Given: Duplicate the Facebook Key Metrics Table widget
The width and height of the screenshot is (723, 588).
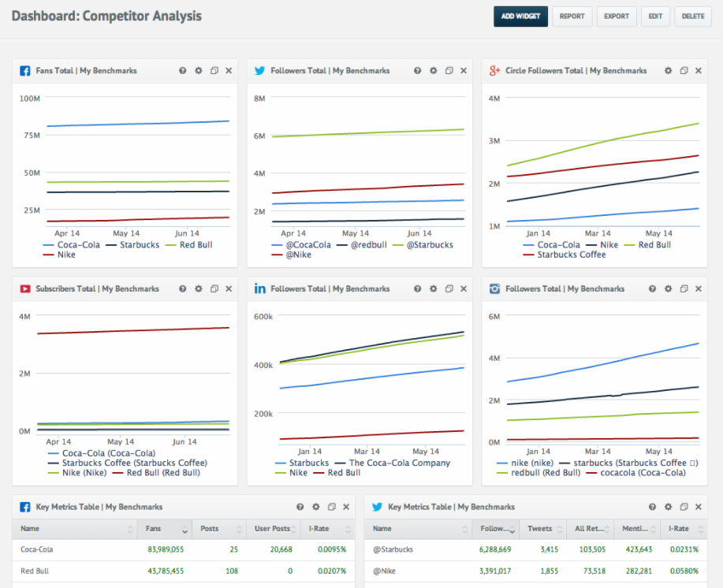Looking at the screenshot, I should 331,507.
